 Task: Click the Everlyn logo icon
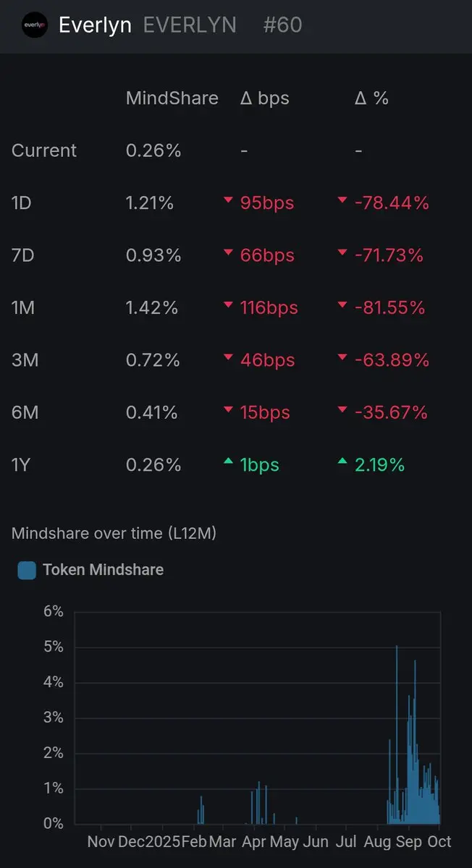click(x=35, y=25)
